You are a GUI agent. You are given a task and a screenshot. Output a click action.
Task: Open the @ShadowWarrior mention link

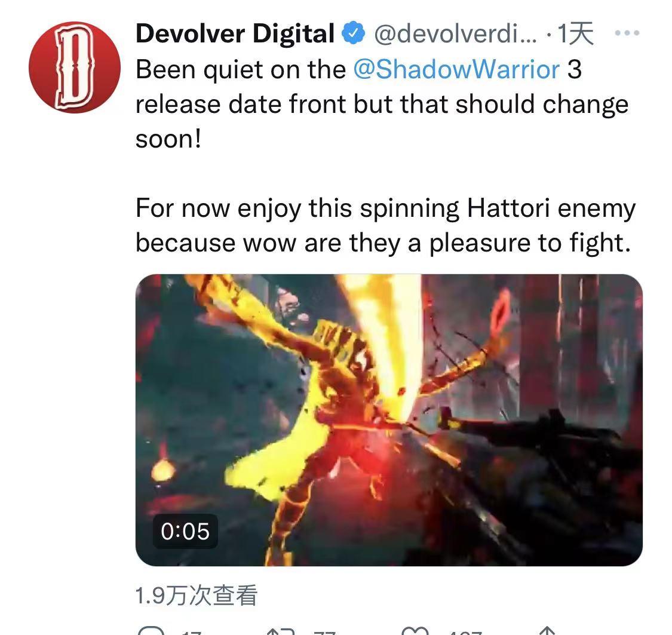[x=457, y=69]
